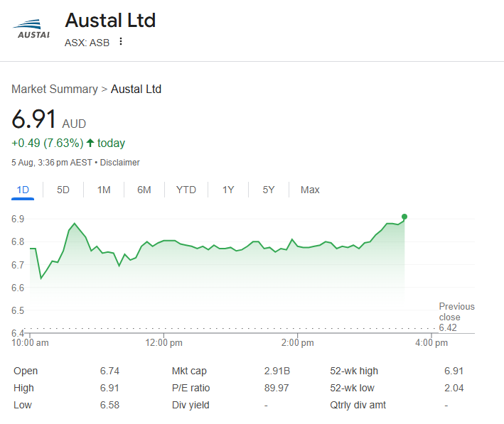The width and height of the screenshot is (504, 424).
Task: View the 1Y chart tab
Action: pos(227,190)
